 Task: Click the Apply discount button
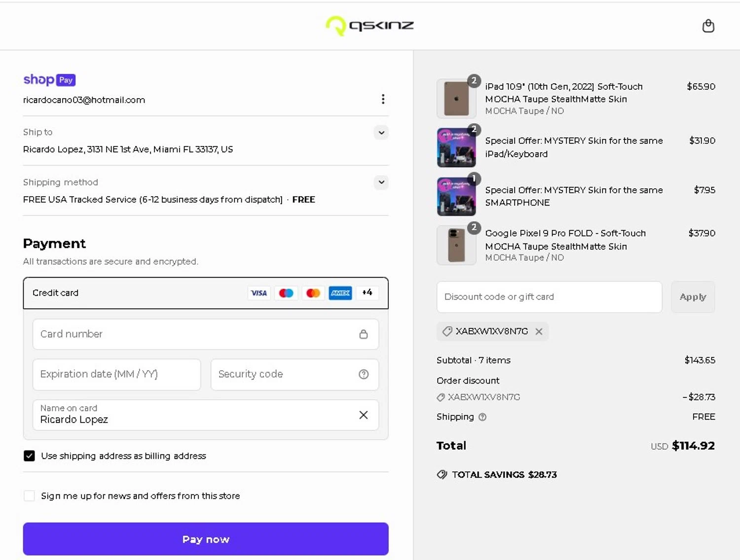(693, 297)
